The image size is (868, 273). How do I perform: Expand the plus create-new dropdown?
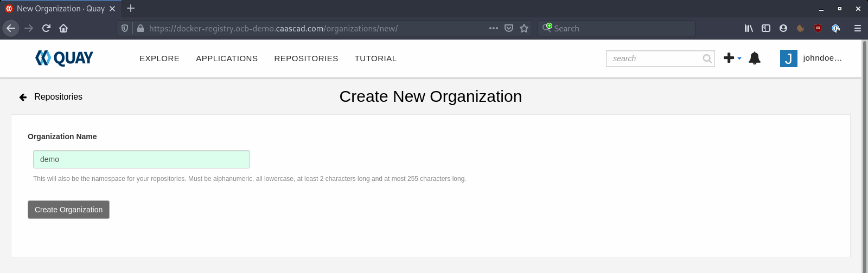(x=732, y=58)
